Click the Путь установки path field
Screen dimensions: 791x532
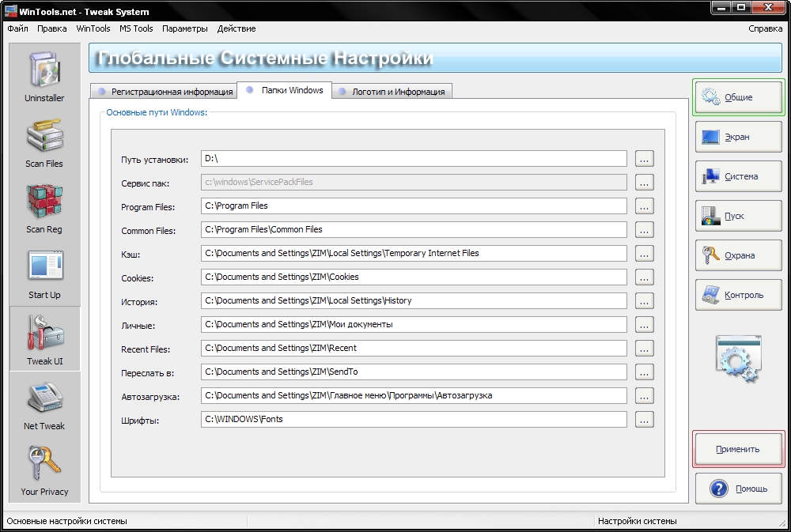click(x=414, y=158)
